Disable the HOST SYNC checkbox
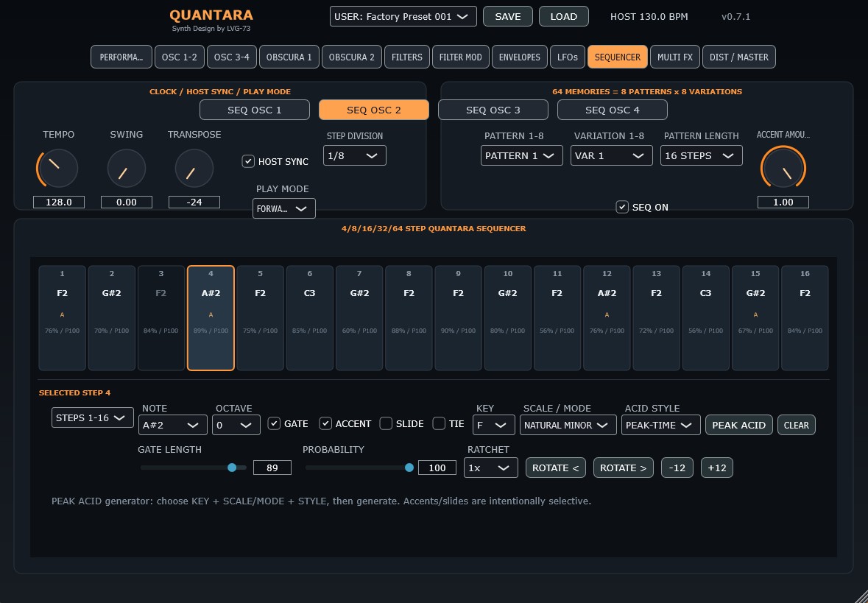 pyautogui.click(x=248, y=162)
